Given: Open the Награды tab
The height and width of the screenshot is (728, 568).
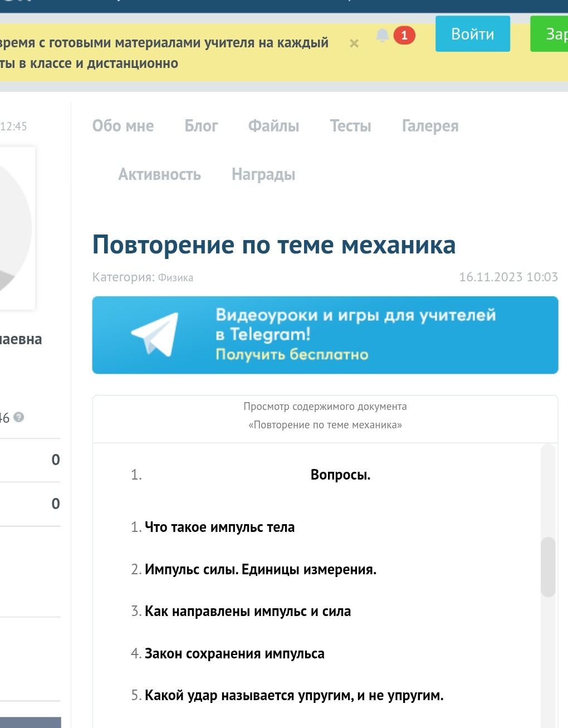Looking at the screenshot, I should [x=263, y=174].
